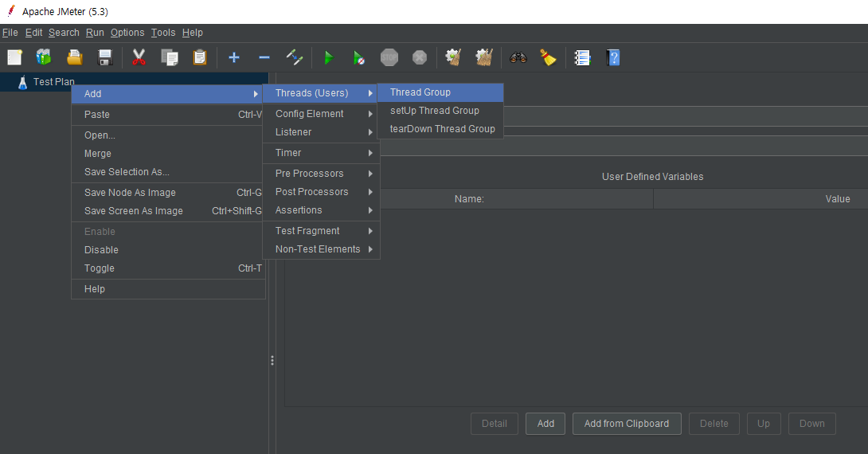The image size is (868, 454).
Task: Select Disable in context menu
Action: pos(168,250)
